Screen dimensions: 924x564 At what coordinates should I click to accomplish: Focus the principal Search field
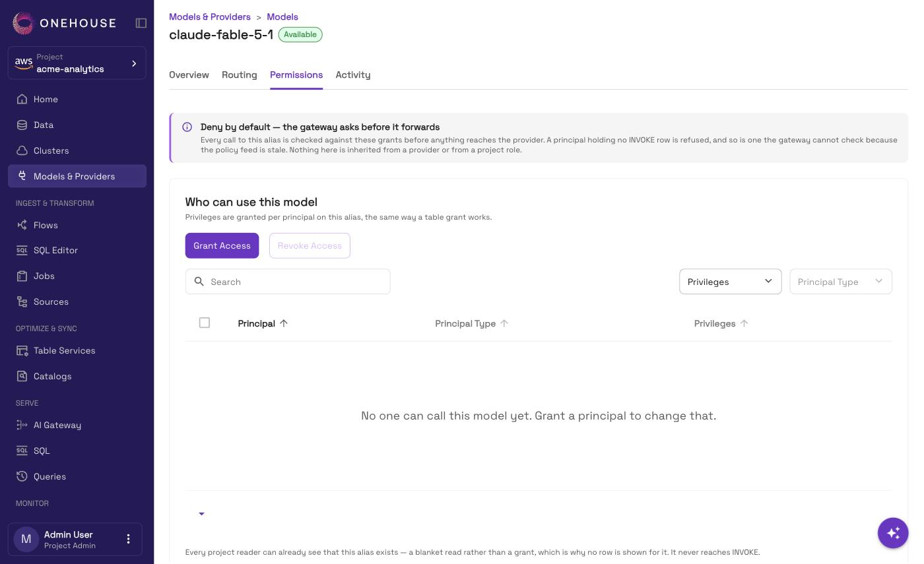pos(288,282)
